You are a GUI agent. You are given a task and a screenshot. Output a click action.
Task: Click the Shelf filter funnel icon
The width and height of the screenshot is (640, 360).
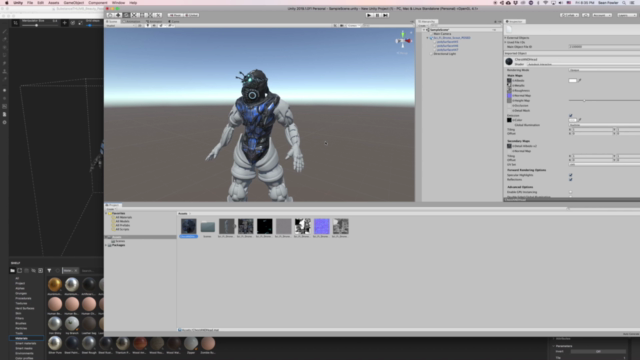click(x=49, y=271)
